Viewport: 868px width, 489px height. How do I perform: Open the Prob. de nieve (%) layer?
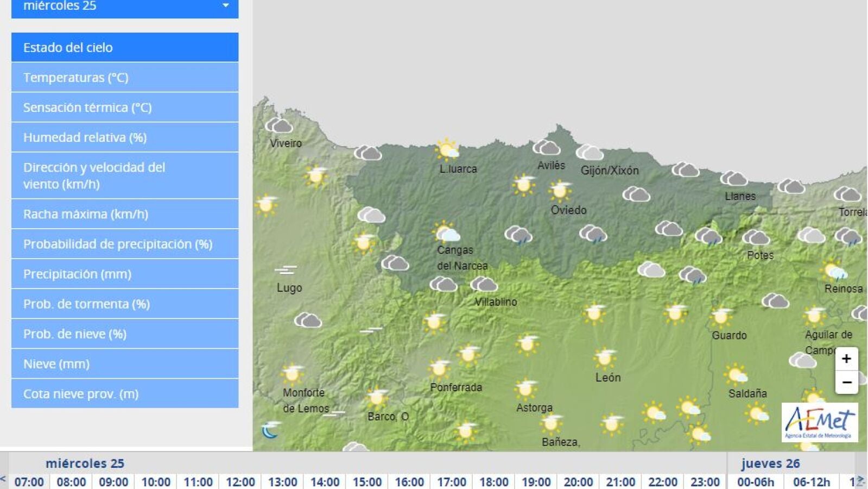[x=125, y=334]
